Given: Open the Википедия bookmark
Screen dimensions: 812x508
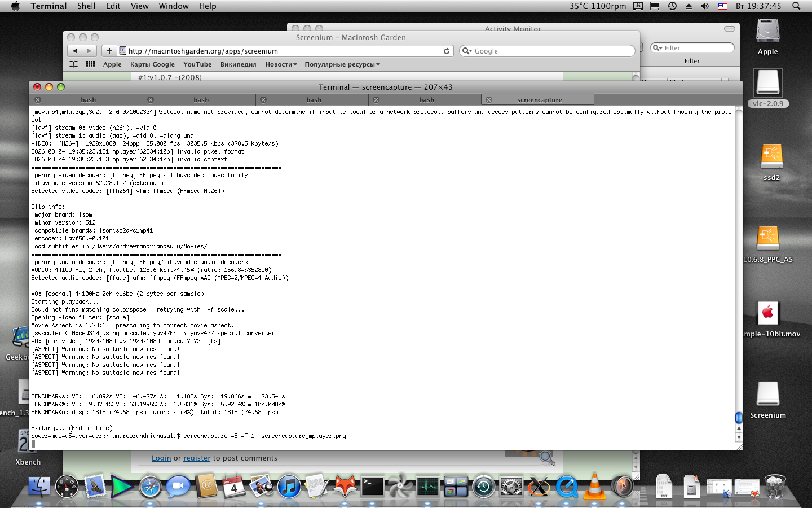Looking at the screenshot, I should click(x=238, y=64).
